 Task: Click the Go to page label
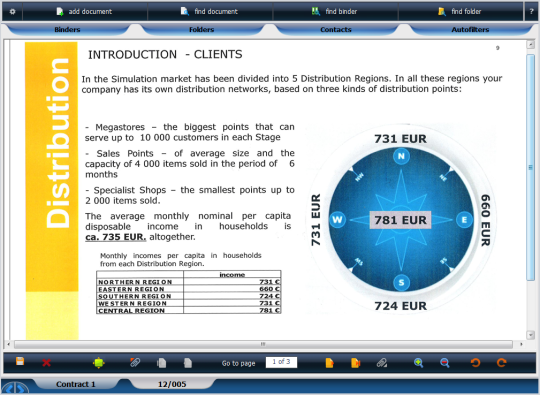pos(238,363)
